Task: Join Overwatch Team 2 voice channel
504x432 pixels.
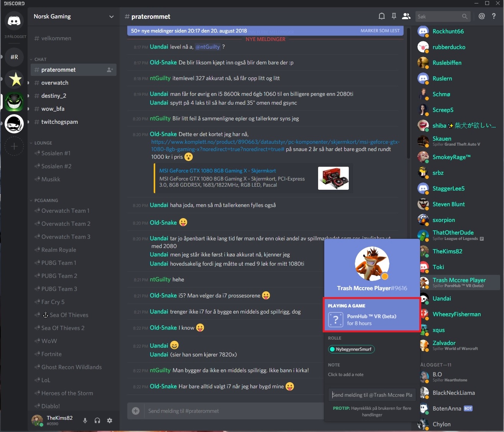Action: tap(73, 224)
